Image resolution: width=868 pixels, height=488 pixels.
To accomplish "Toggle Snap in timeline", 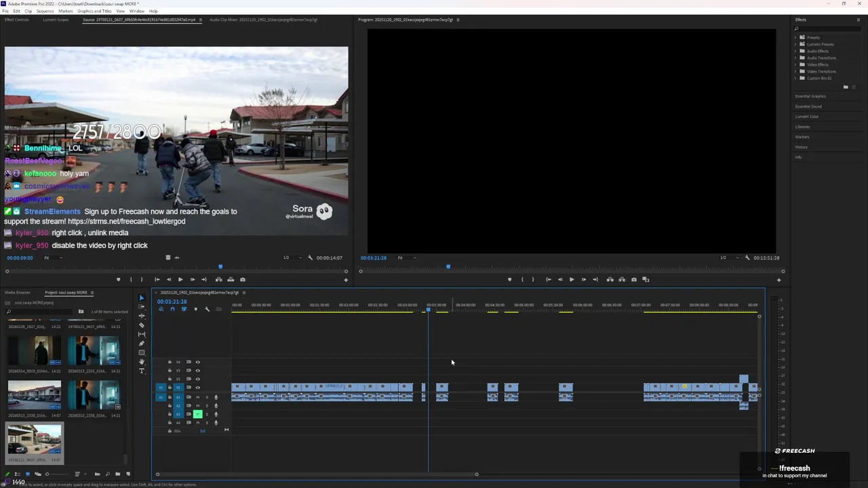I will coord(172,309).
